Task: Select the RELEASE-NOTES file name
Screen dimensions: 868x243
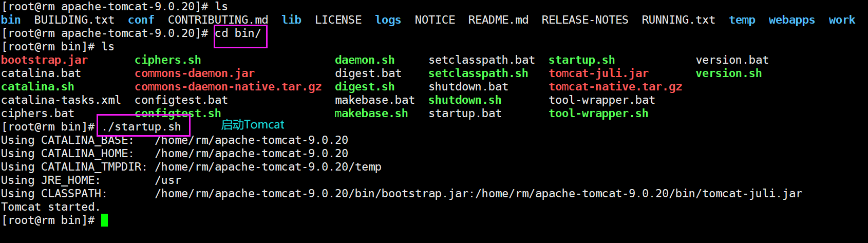Action: pyautogui.click(x=584, y=20)
